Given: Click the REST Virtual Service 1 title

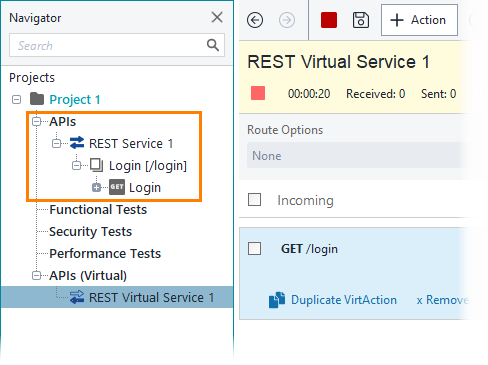Looking at the screenshot, I should pos(338,62).
